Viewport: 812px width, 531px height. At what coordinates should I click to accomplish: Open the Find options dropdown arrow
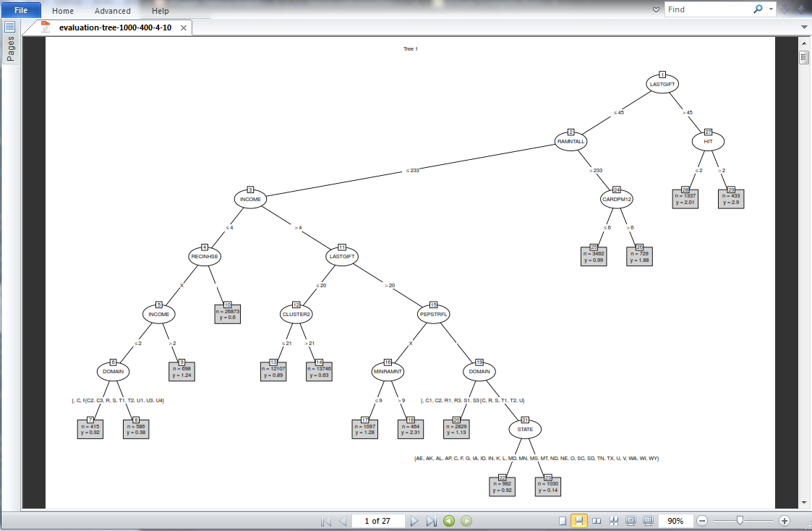(x=771, y=9)
